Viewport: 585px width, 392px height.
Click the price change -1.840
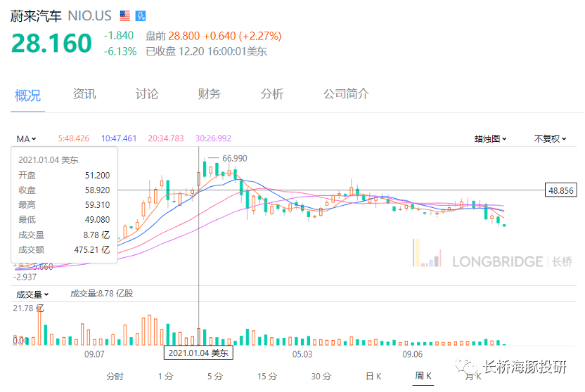119,36
